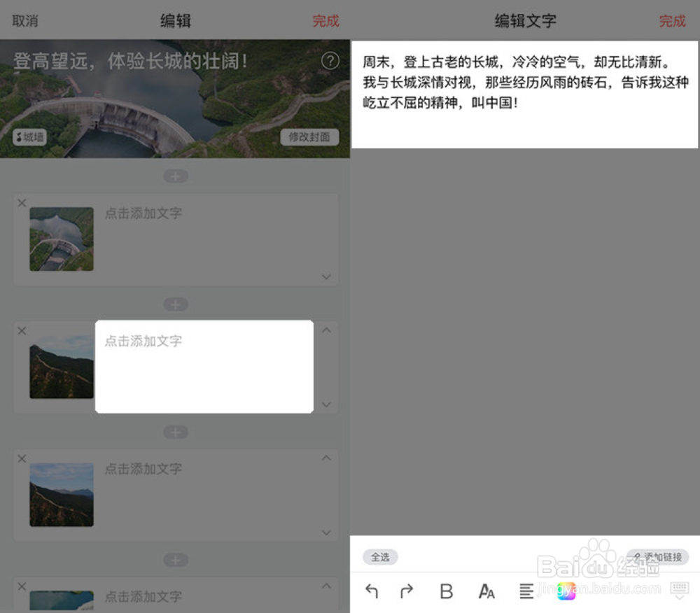Image resolution: width=700 pixels, height=613 pixels.
Task: Hide the keyboard with the keyboard icon
Action: 680,591
